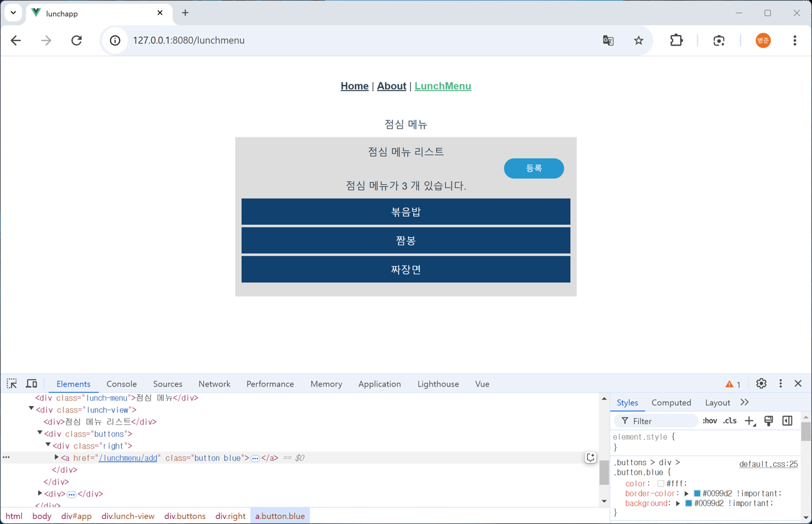Expand the collapsed div node below buttons
The image size is (812, 524).
pos(40,493)
